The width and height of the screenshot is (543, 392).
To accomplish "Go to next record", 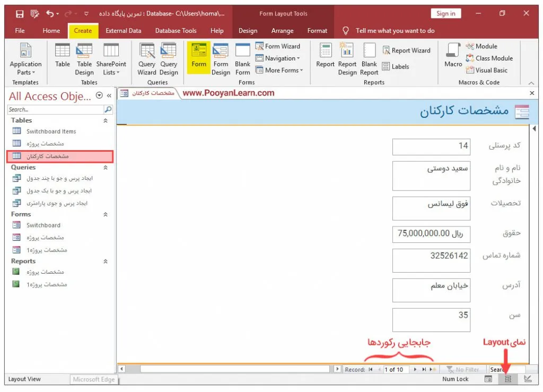I will pyautogui.click(x=415, y=369).
